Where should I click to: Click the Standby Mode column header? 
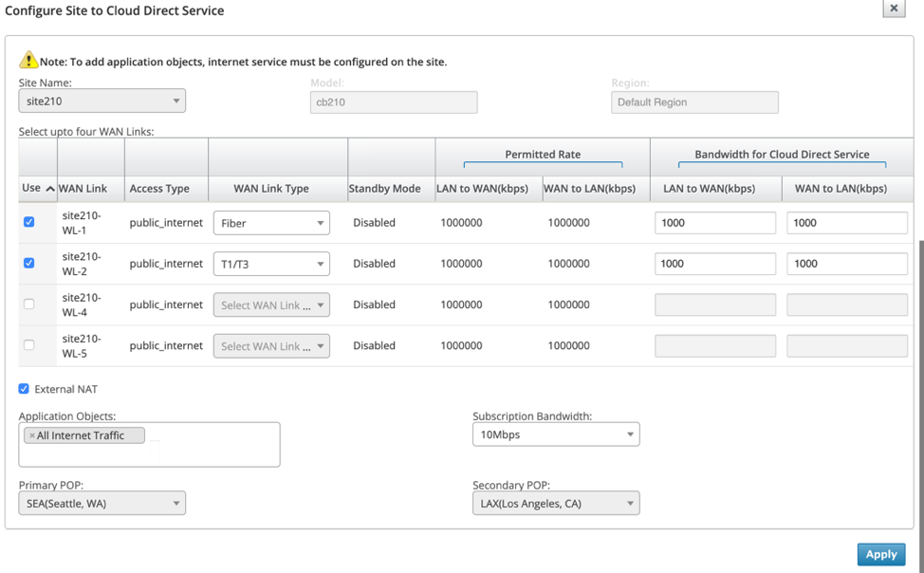[384, 189]
